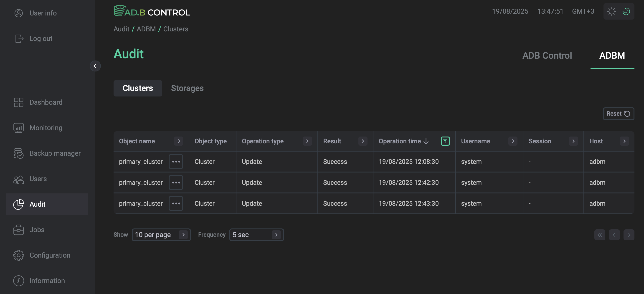The image size is (644, 294).
Task: Click the ADBM breadcrumb link
Action: coord(146,29)
